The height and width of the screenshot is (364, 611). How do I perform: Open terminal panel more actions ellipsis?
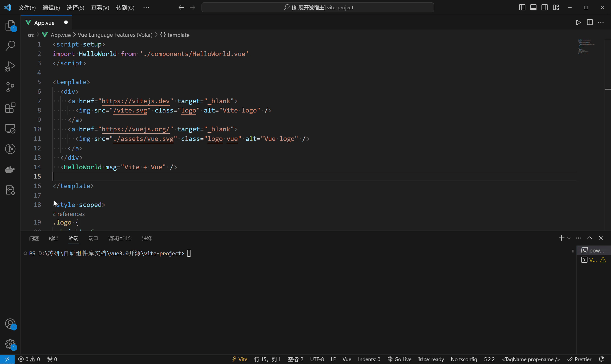click(x=578, y=238)
